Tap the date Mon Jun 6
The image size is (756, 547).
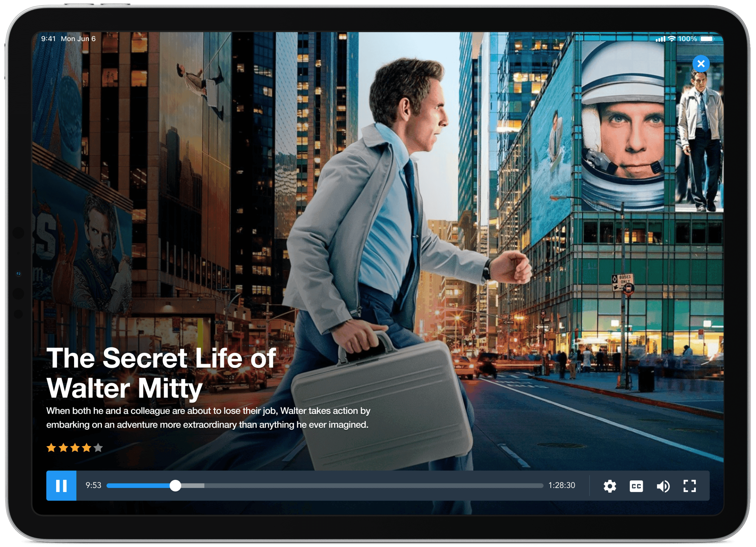(x=78, y=39)
